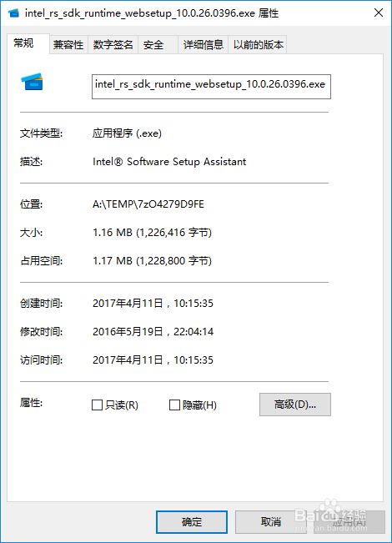Close the properties dialog window

(x=379, y=13)
